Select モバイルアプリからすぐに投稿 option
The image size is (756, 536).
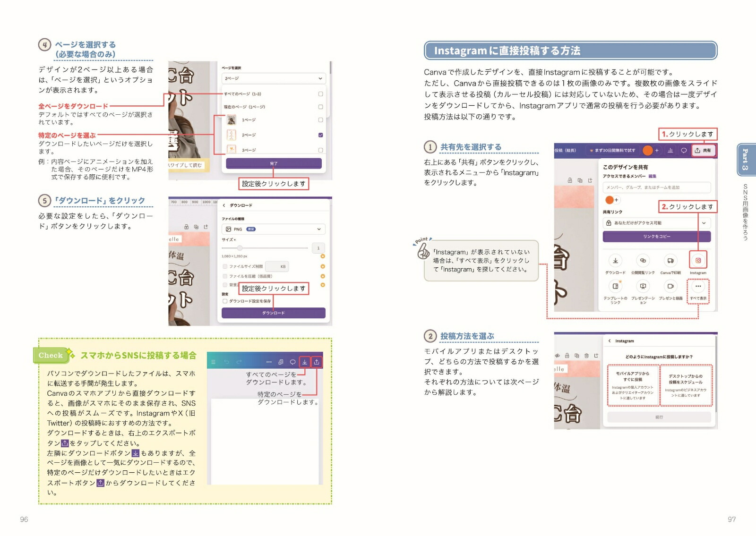coord(633,385)
